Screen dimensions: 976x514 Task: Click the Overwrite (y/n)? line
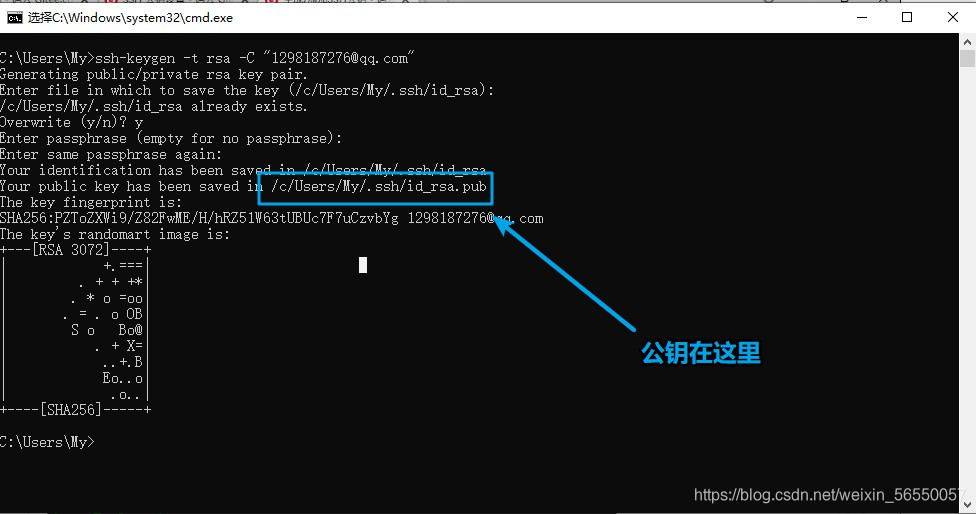click(x=72, y=123)
